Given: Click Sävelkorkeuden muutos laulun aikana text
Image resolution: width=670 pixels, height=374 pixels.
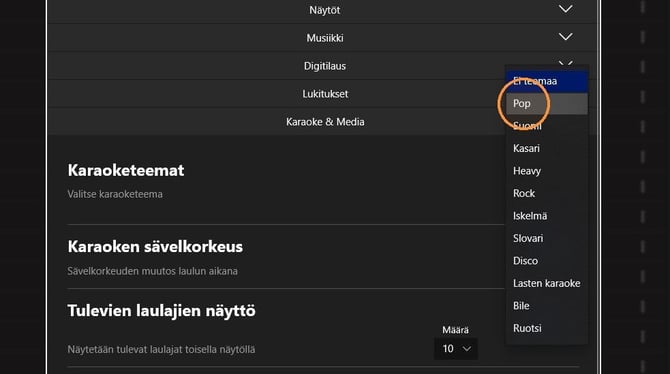Looking at the screenshot, I should (153, 271).
